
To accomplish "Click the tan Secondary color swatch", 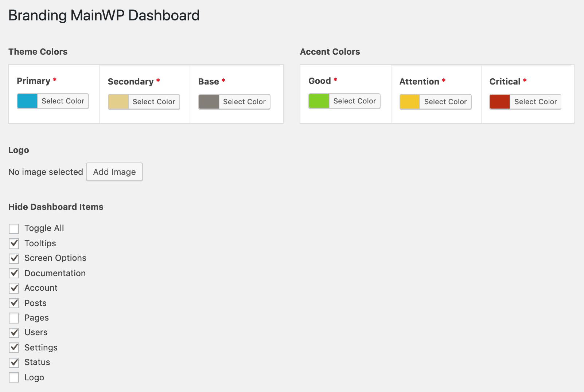I will pos(118,102).
